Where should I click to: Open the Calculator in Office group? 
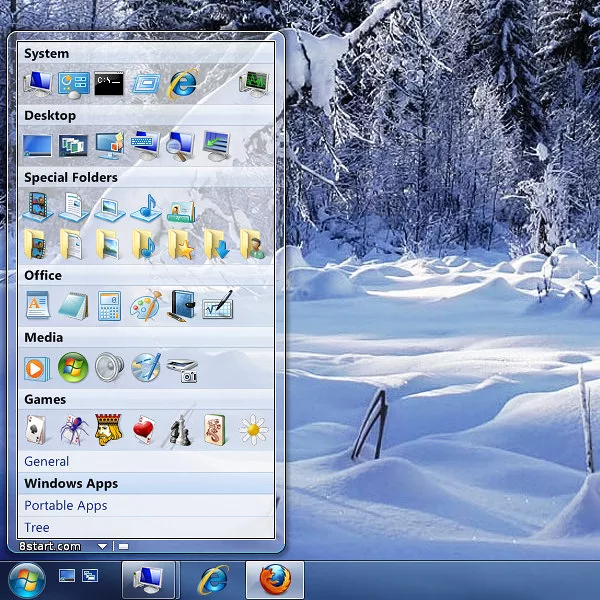(109, 305)
